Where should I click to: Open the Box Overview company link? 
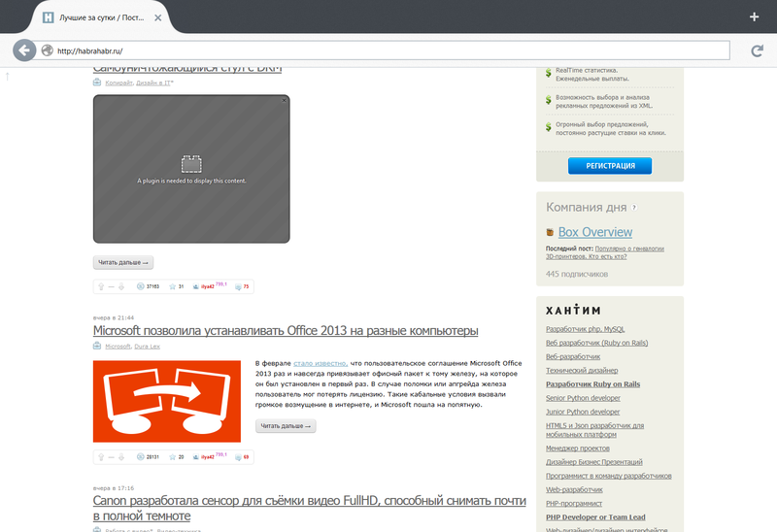click(x=595, y=232)
